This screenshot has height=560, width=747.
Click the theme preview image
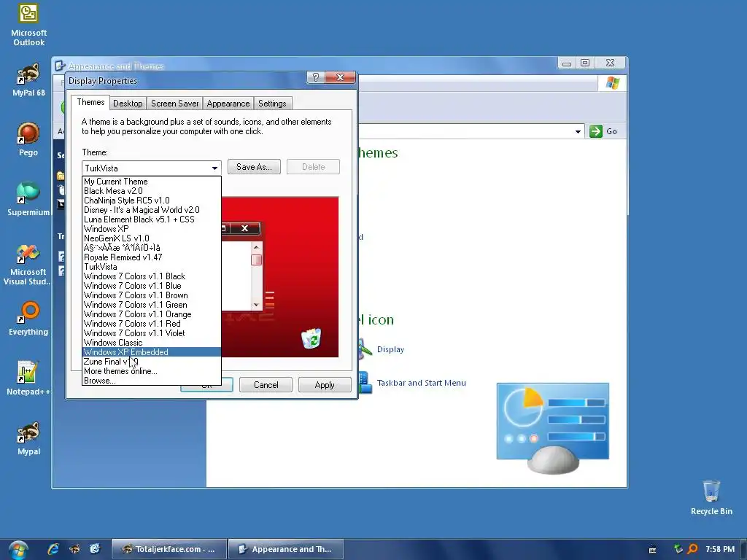[280, 276]
